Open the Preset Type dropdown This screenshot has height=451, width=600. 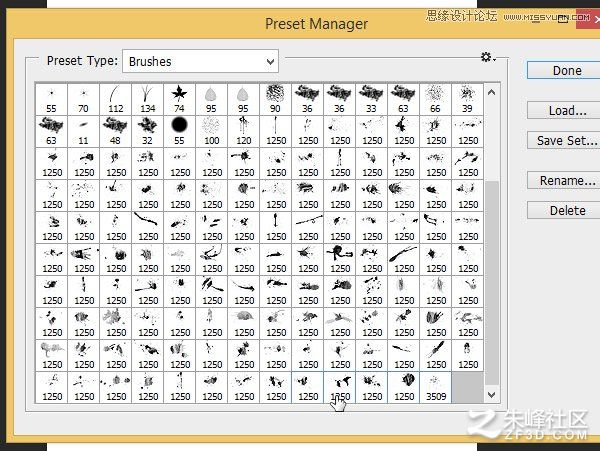200,61
